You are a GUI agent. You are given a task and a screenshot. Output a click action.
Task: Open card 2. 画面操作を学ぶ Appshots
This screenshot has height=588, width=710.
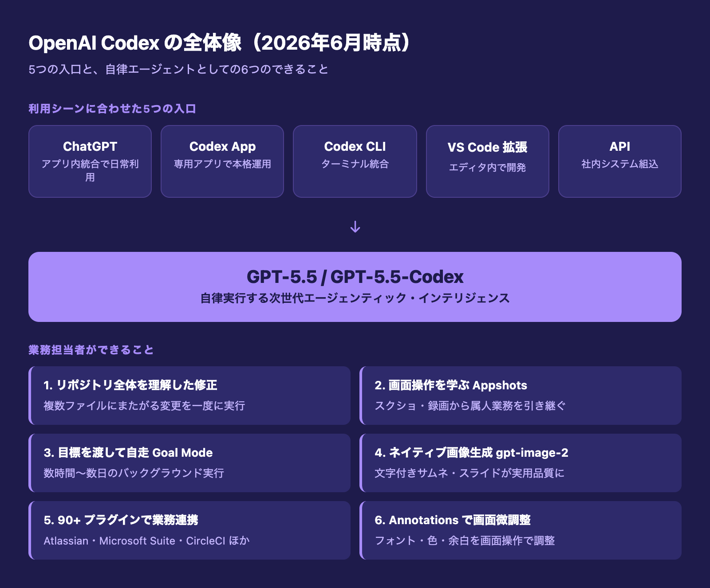coord(521,396)
